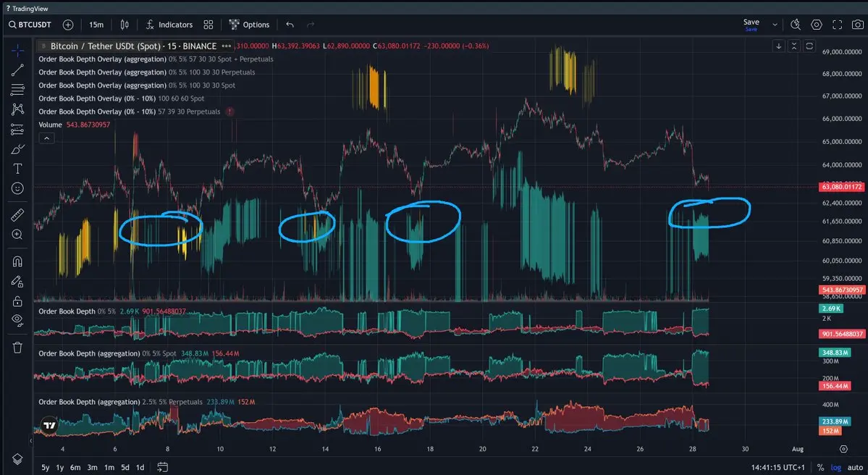Select the crosshair cursor tool

(x=17, y=51)
